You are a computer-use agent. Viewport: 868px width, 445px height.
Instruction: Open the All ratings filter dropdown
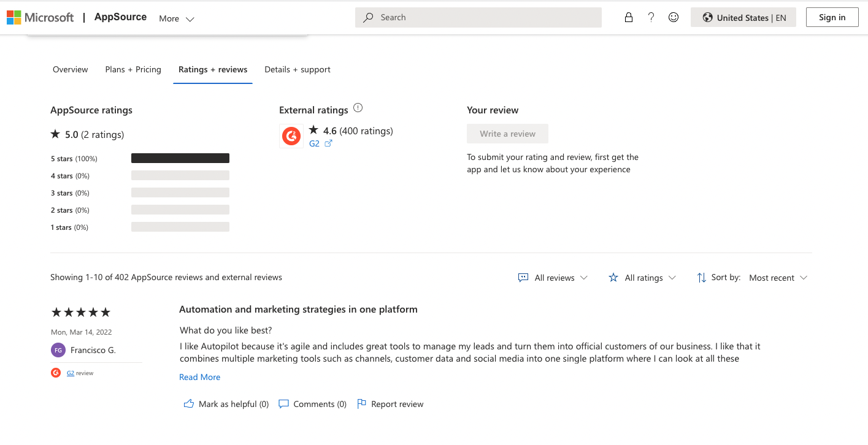pyautogui.click(x=642, y=278)
